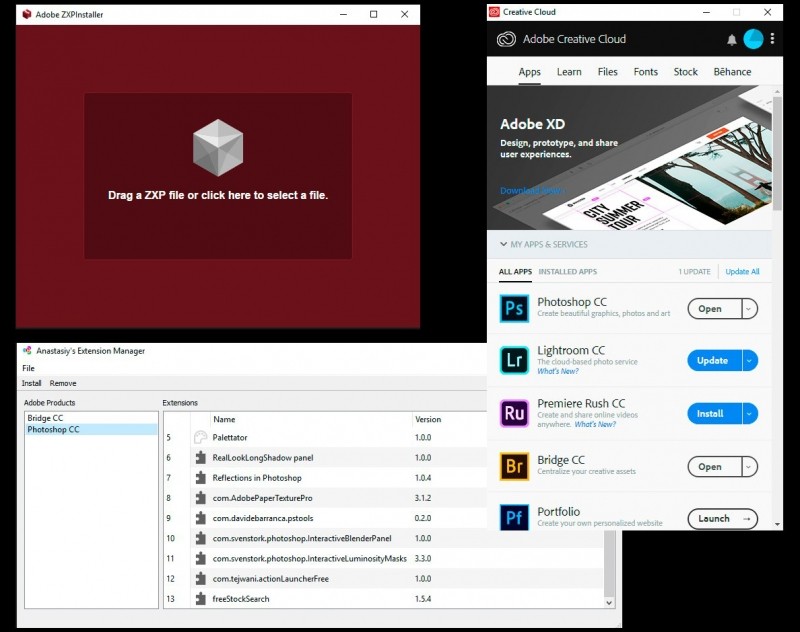Open Premiere Rush CC What's New link
Screen dimensions: 800x632
pyautogui.click(x=595, y=424)
